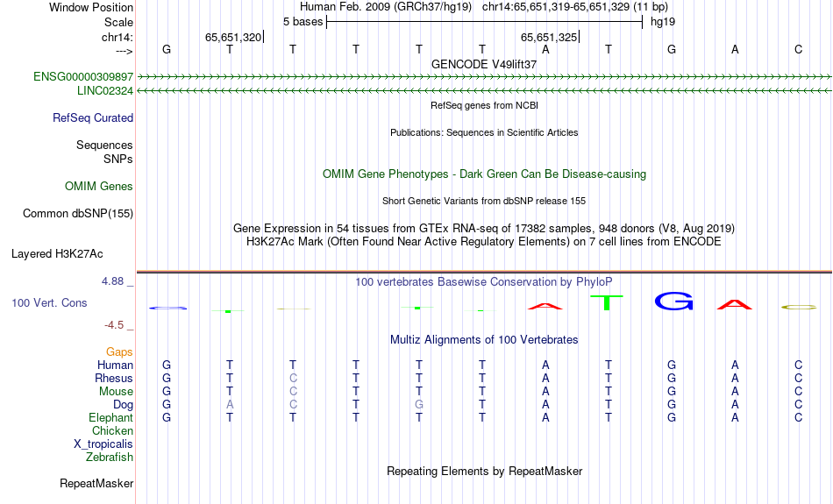Click the ---> sequence direction arrow label

pyautogui.click(x=125, y=51)
